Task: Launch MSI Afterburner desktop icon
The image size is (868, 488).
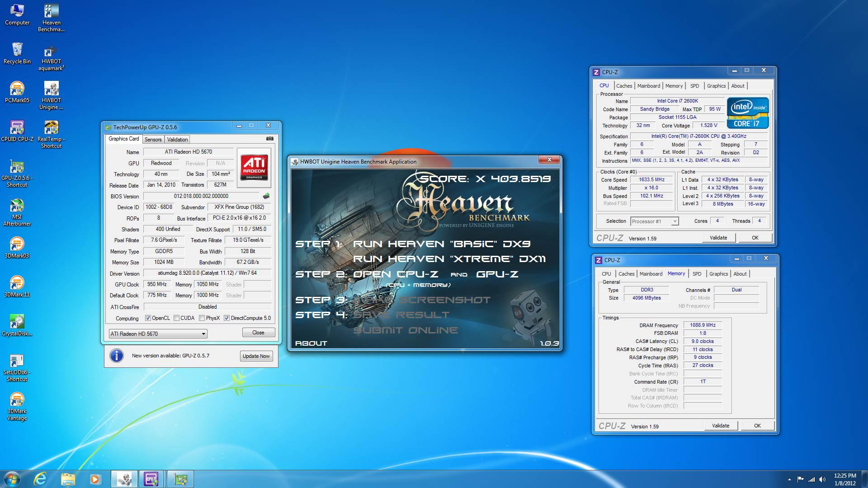Action: tap(17, 212)
